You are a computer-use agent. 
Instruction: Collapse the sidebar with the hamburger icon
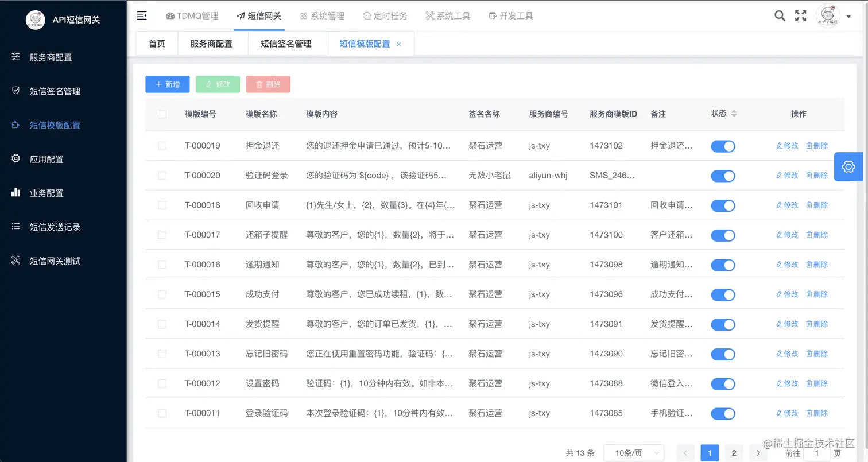click(142, 15)
